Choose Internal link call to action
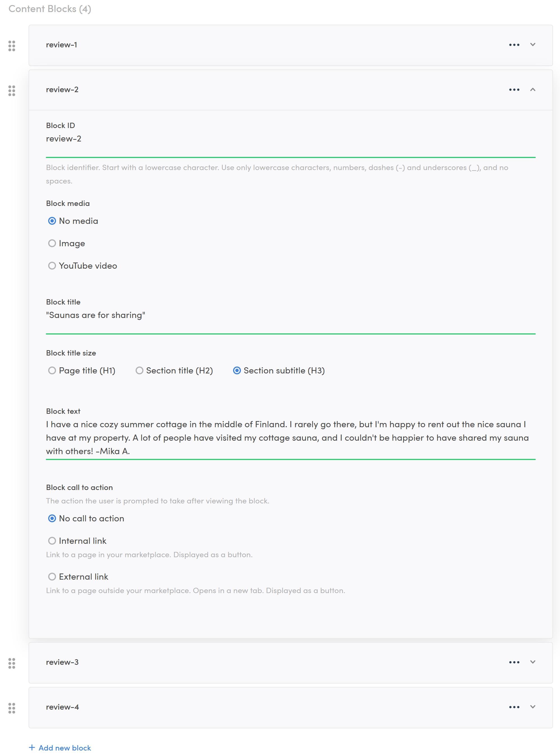 52,541
